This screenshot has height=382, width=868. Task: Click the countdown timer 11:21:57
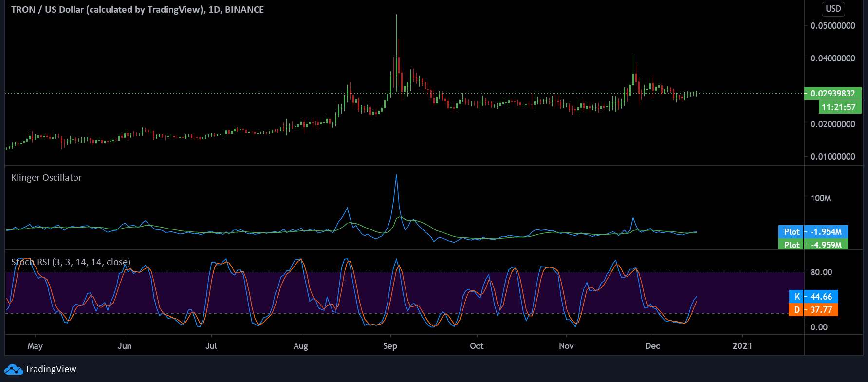tap(840, 107)
